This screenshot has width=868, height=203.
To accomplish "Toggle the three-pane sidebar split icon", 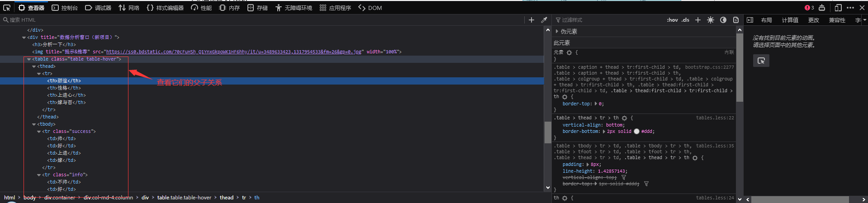I will 750,20.
